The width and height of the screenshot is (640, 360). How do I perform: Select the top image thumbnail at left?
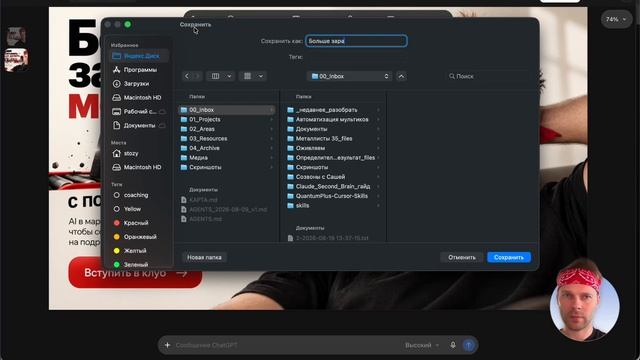[16, 36]
